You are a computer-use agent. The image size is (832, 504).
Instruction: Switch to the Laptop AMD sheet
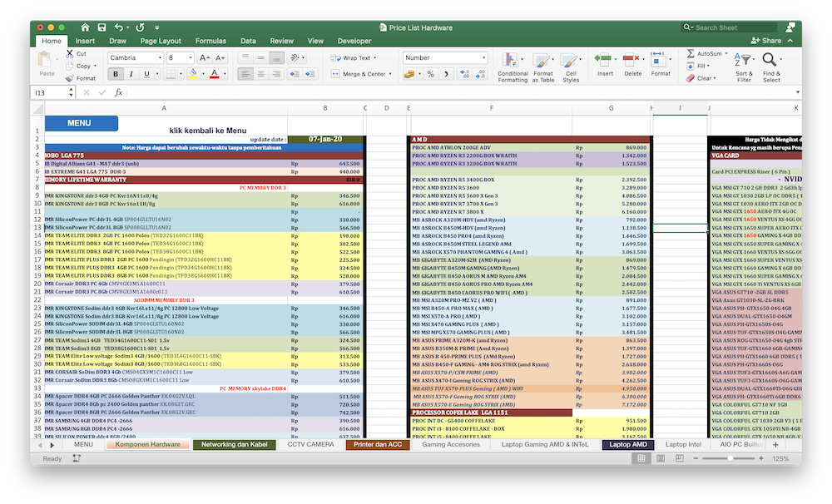click(627, 445)
